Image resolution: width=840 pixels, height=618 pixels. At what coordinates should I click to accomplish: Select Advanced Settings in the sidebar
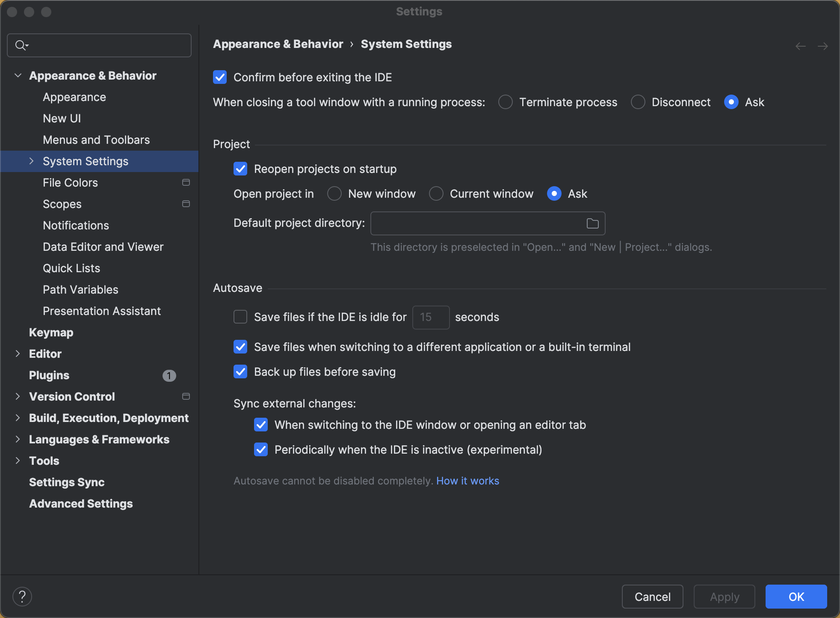[x=80, y=503]
